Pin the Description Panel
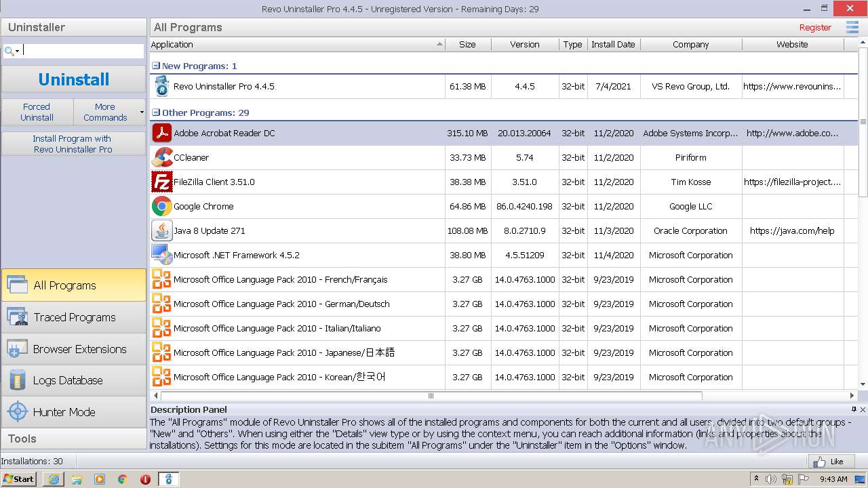Image resolution: width=868 pixels, height=488 pixels. pos(854,409)
